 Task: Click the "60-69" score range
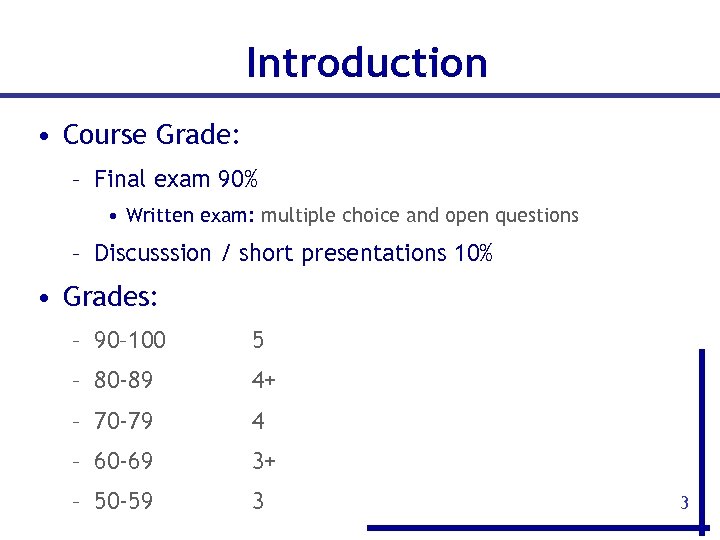point(124,461)
